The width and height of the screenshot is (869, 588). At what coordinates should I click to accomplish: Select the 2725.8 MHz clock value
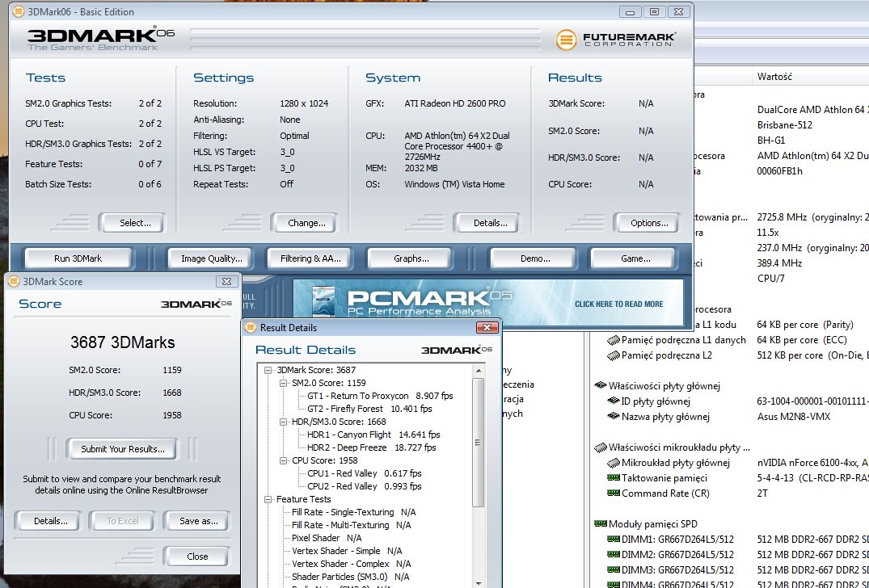(x=782, y=217)
